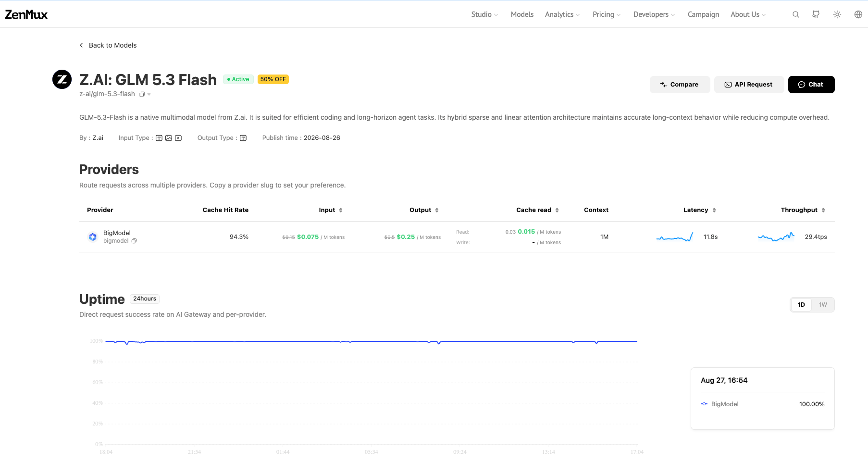
Task: Open the GitHub icon link
Action: tap(816, 14)
